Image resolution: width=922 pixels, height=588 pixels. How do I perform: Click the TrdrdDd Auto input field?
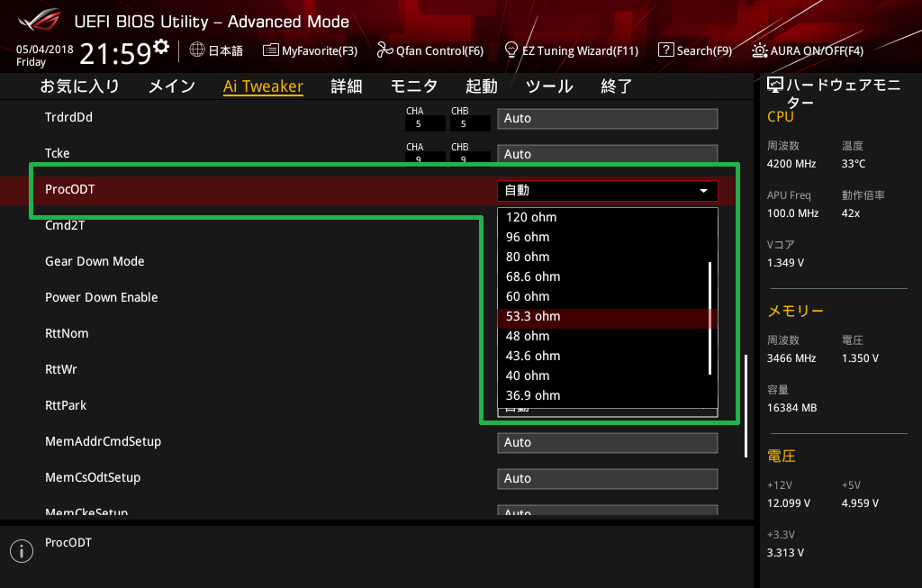608,118
